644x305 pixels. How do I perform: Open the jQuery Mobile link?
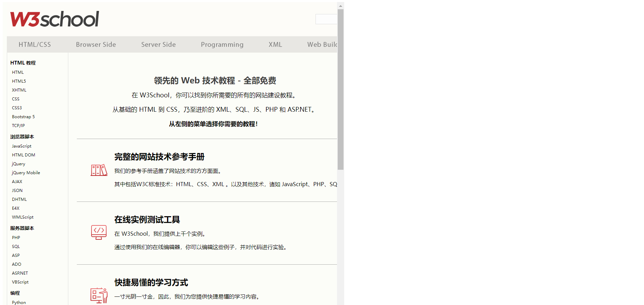click(x=26, y=173)
